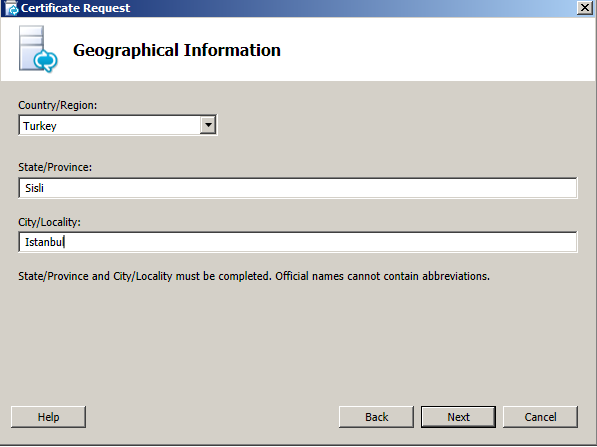Open Help for this wizard page
Viewport: 597px width, 447px height.
click(48, 417)
